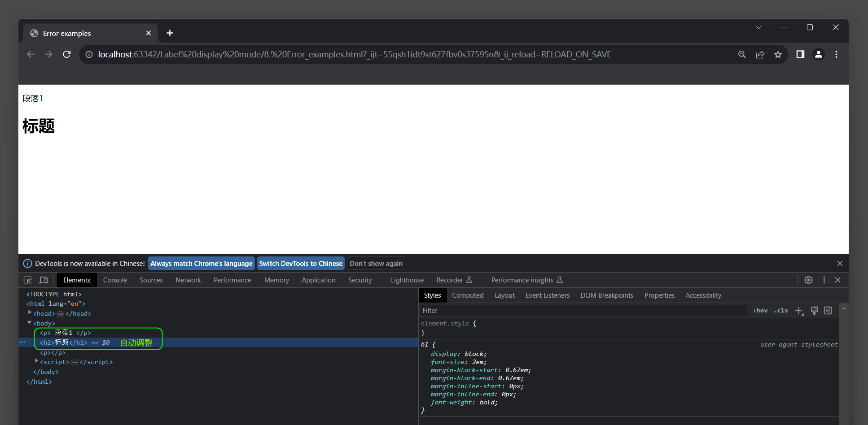868x425 pixels.
Task: Select the Computed subtab
Action: (x=468, y=295)
